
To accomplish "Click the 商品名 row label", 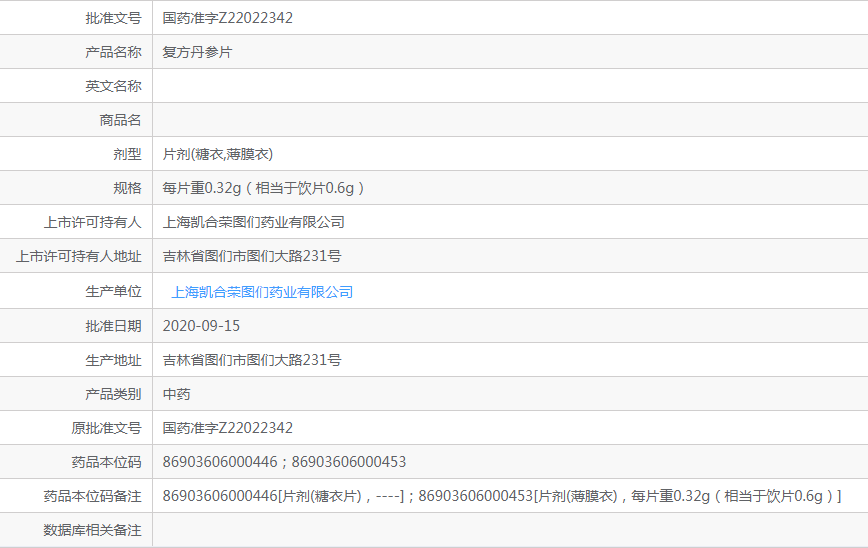I will click(120, 120).
